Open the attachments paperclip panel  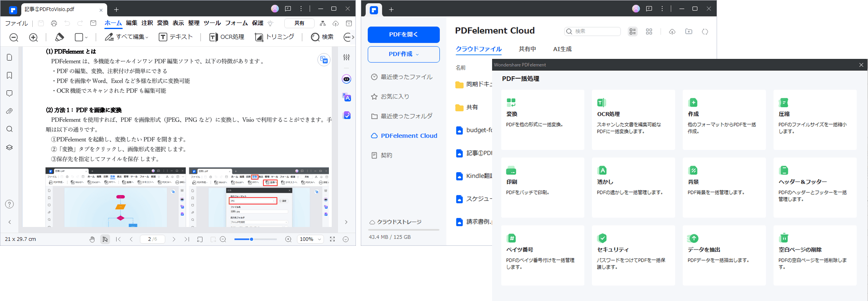coord(9,111)
